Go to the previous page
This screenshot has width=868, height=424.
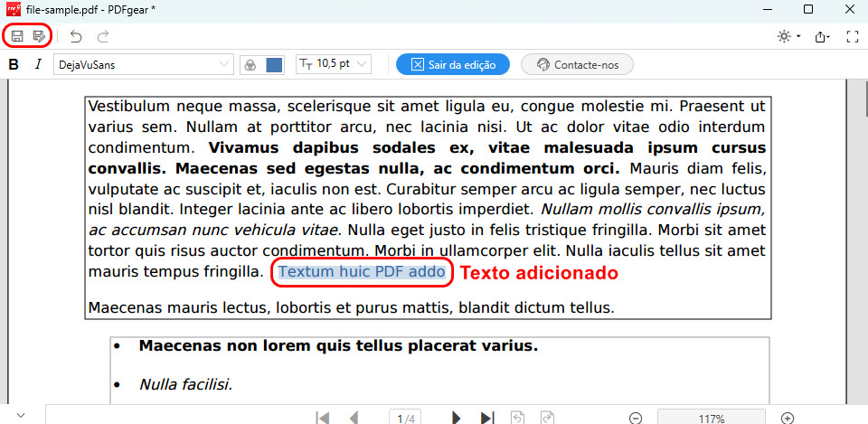(354, 418)
